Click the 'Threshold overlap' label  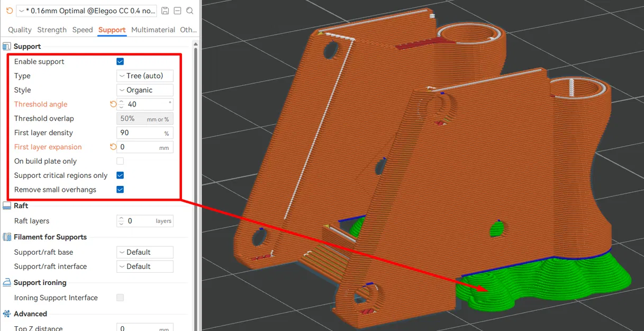[44, 119]
